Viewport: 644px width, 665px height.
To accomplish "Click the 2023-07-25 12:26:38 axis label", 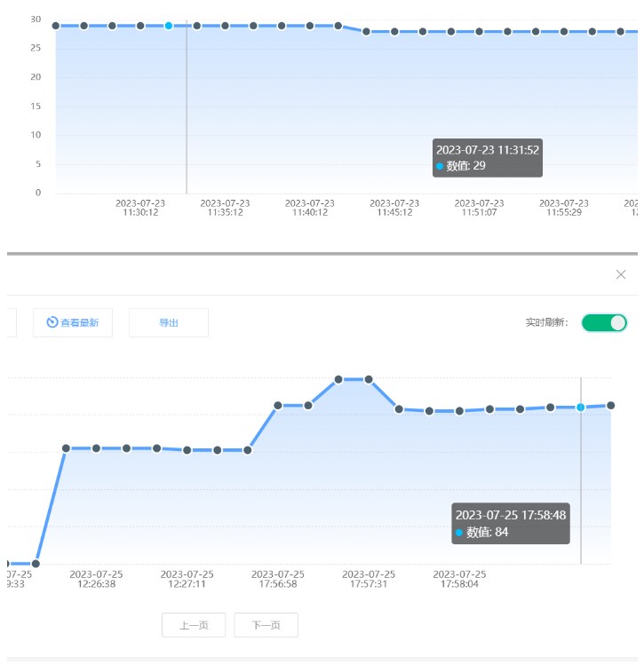I will point(96,579).
